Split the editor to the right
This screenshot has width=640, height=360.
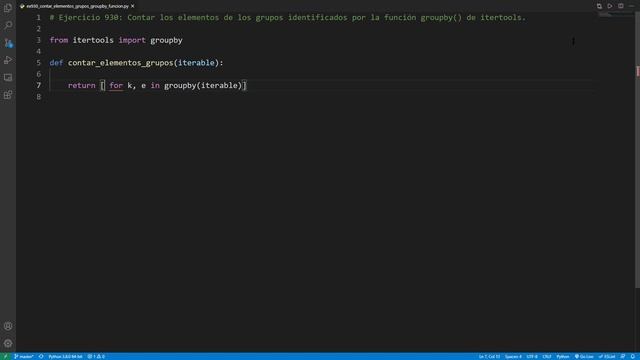pyautogui.click(x=620, y=6)
